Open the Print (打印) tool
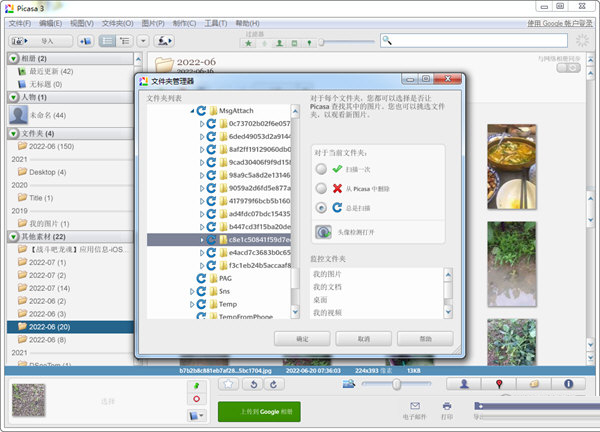The width and height of the screenshot is (600, 432). (x=447, y=408)
